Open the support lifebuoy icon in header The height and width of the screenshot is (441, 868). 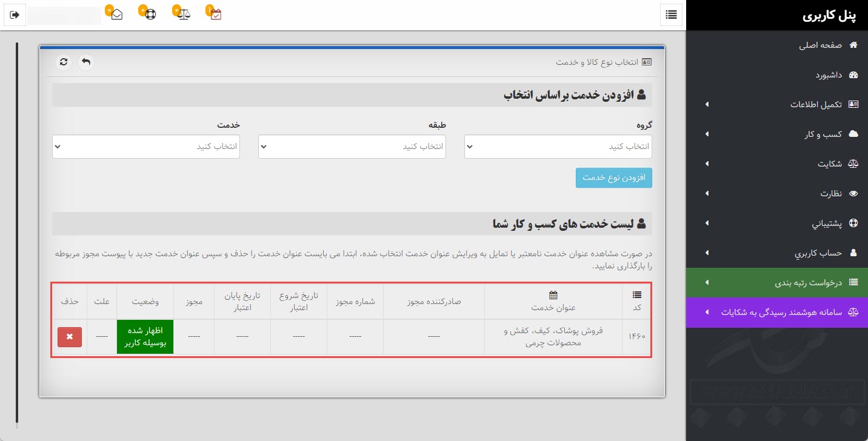pos(150,15)
